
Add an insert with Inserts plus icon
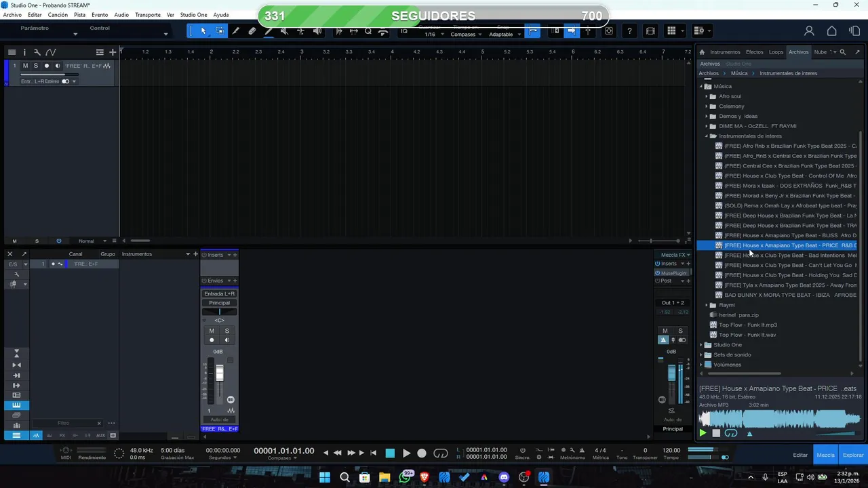click(x=235, y=255)
